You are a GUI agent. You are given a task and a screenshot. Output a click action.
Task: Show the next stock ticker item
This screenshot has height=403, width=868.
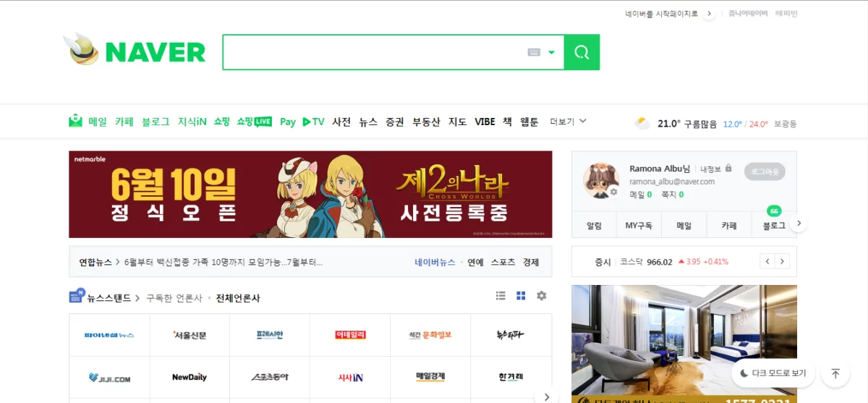tap(781, 261)
